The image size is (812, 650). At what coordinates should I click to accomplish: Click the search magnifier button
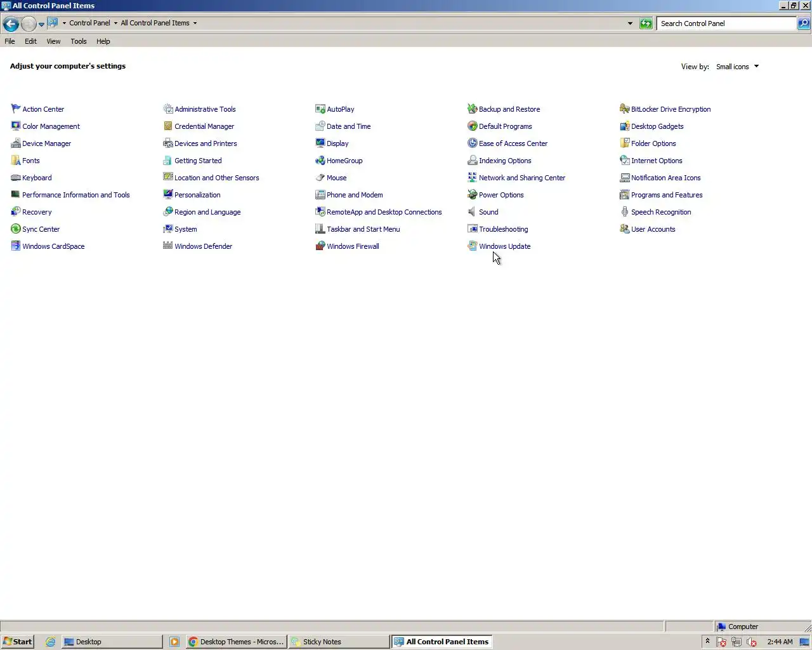(x=803, y=23)
